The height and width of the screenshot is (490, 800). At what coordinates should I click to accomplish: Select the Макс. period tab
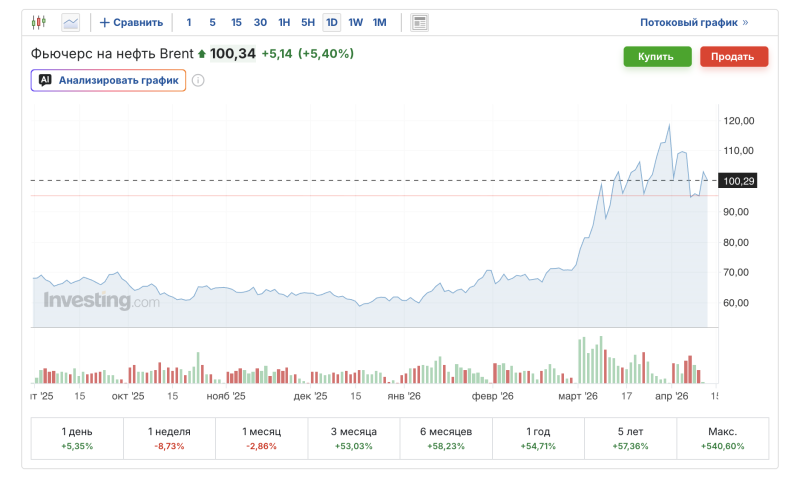point(723,437)
